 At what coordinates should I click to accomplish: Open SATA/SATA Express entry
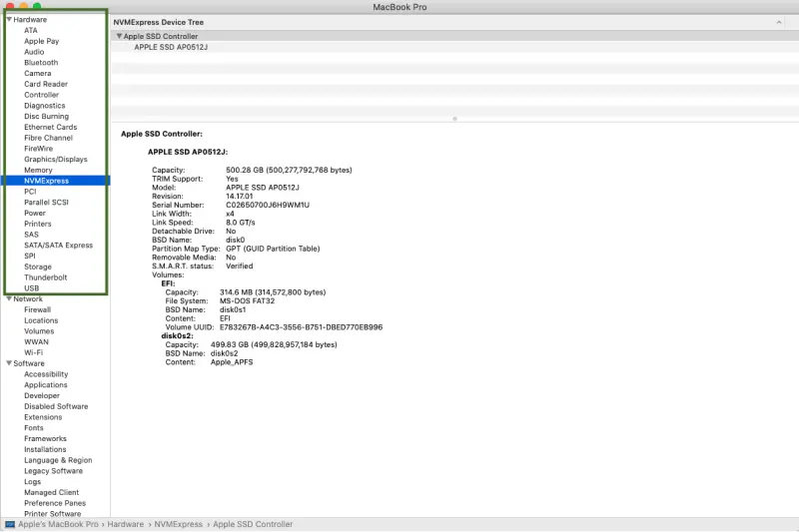(59, 245)
